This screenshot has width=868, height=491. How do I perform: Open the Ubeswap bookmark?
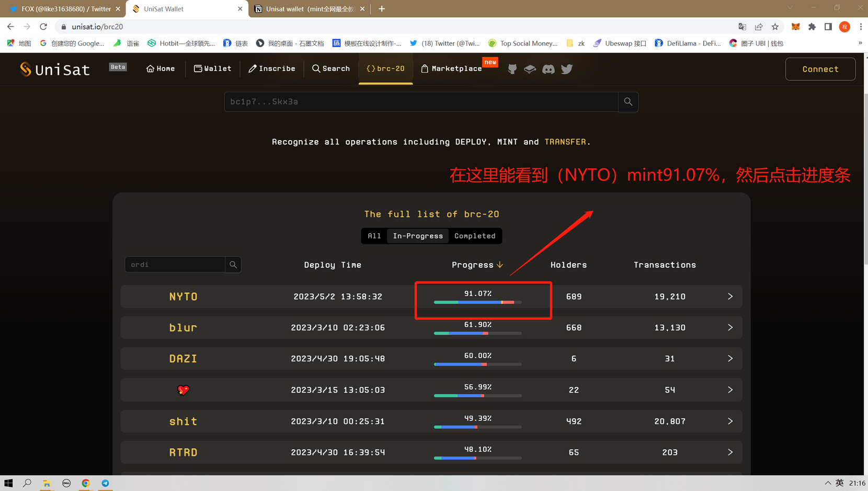pyautogui.click(x=620, y=43)
